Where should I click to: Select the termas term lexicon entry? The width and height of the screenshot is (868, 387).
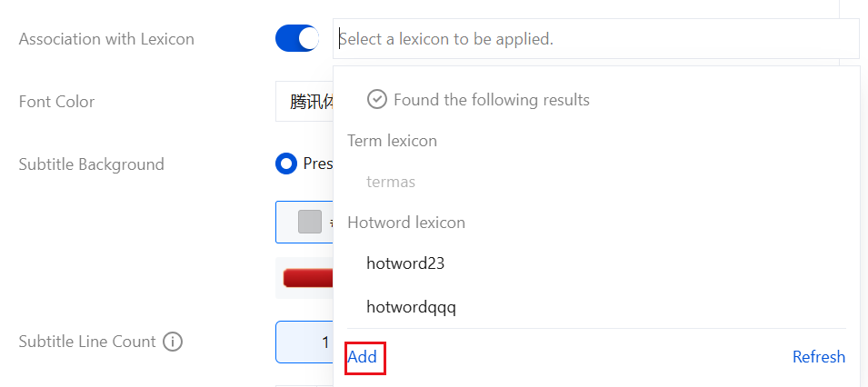(391, 182)
